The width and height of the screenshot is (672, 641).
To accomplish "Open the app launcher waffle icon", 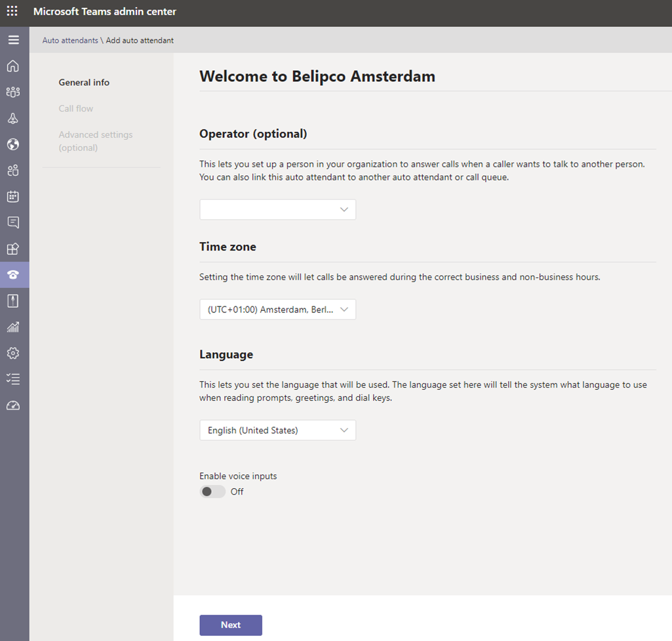I will pos(12,12).
